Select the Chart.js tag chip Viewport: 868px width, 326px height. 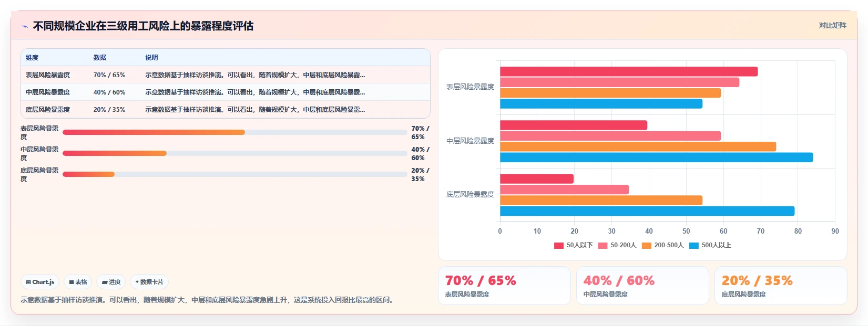point(40,282)
